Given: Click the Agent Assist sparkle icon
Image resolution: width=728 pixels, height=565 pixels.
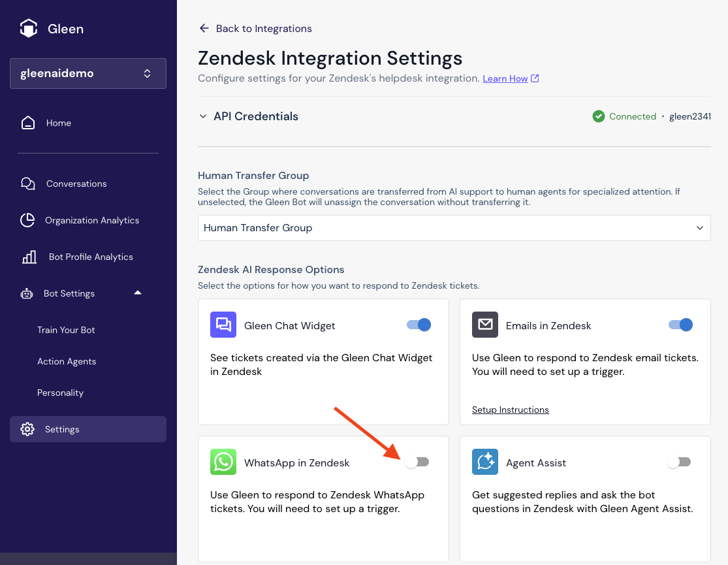Looking at the screenshot, I should (485, 462).
